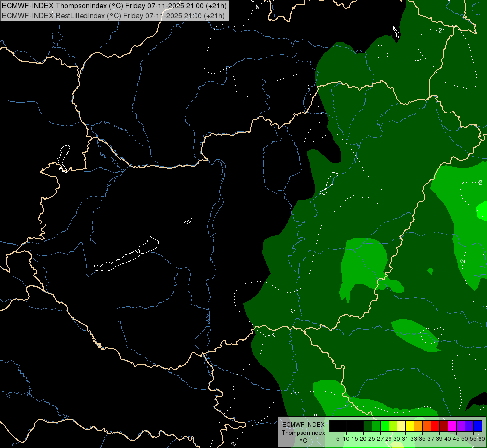Viewport: 487px width, 448px height.
Task: Click the legend value 27
Action: (380, 439)
